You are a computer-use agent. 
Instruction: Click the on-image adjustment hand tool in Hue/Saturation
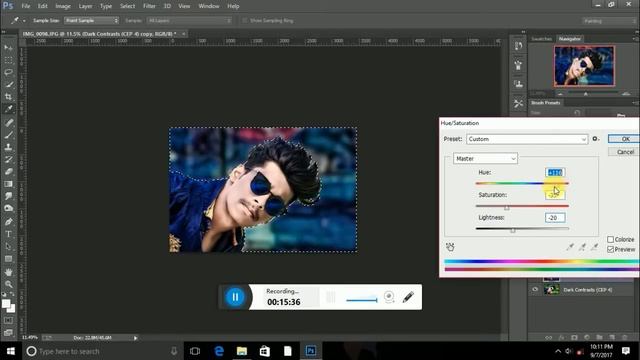point(450,247)
